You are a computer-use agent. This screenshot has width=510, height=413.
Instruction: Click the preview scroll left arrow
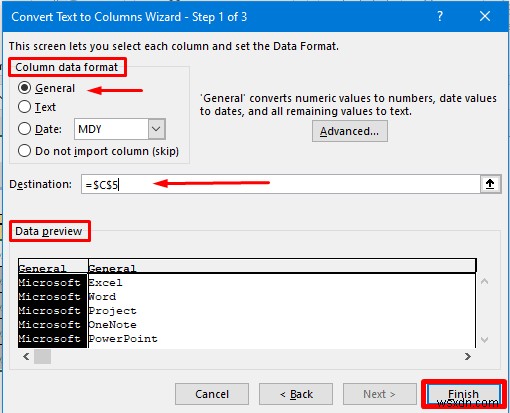click(x=26, y=356)
